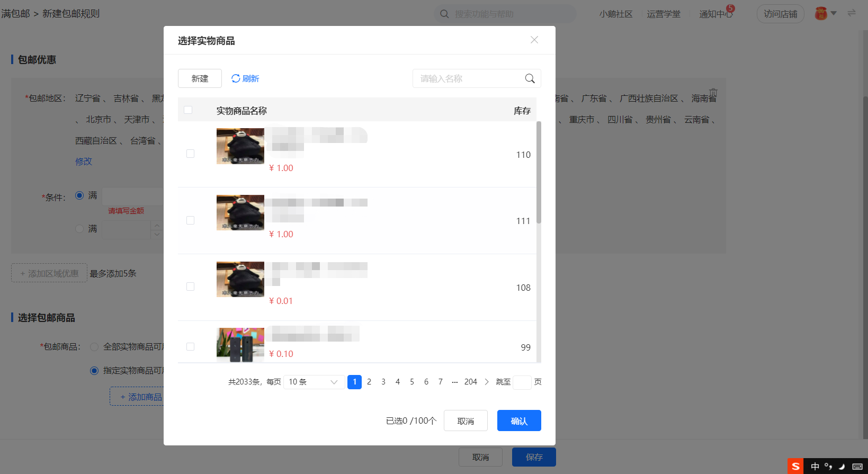Go to page 2 of the product list
Image resolution: width=868 pixels, height=474 pixels.
369,382
